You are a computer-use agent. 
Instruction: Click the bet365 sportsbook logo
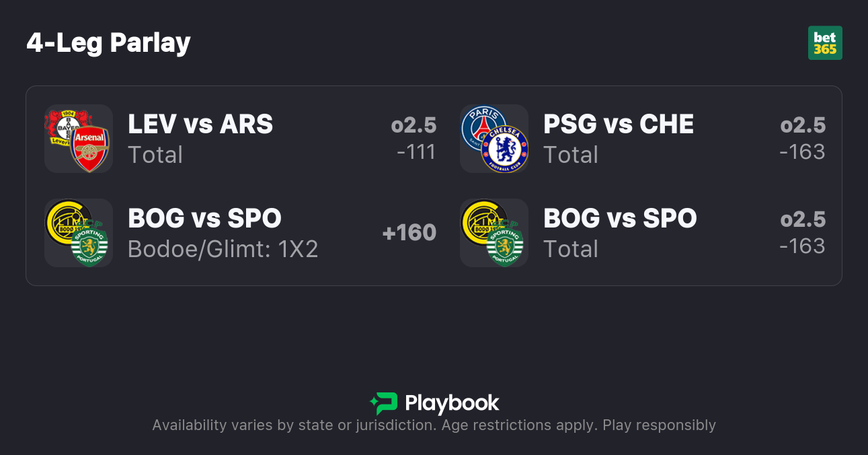coord(825,43)
